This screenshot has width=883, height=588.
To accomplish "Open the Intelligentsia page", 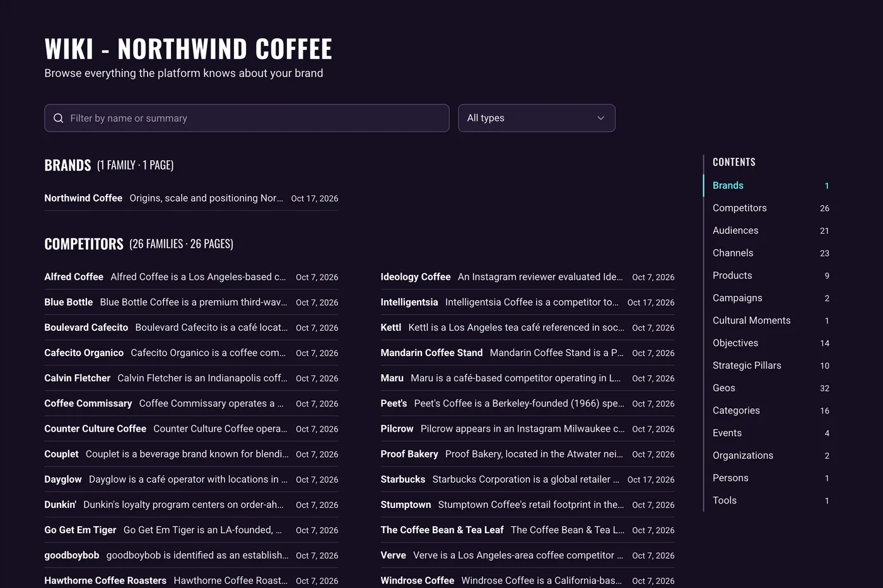I will [x=527, y=302].
